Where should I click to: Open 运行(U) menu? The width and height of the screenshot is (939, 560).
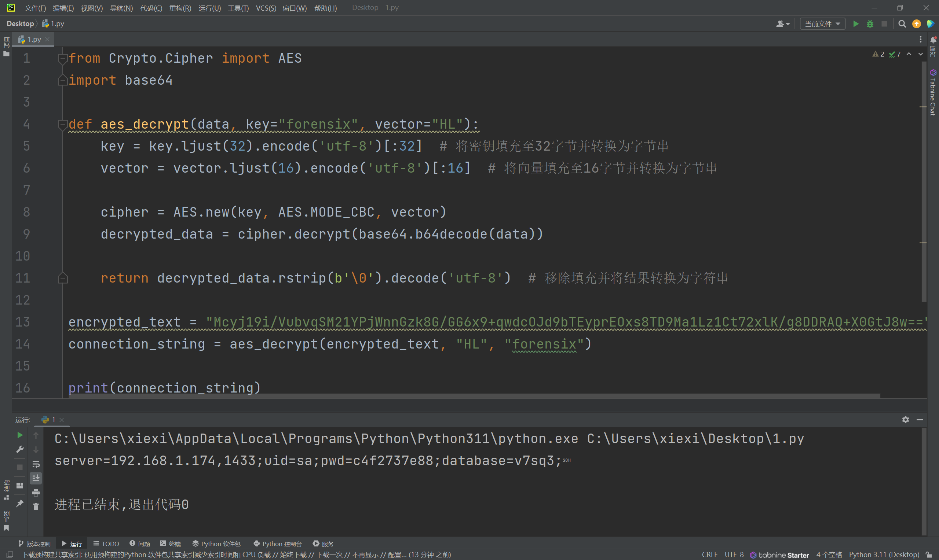click(209, 8)
